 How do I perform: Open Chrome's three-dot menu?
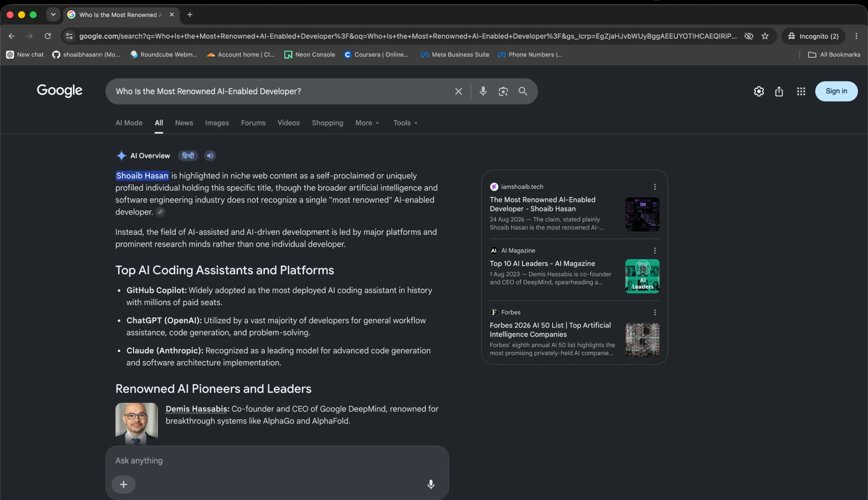[x=856, y=36]
